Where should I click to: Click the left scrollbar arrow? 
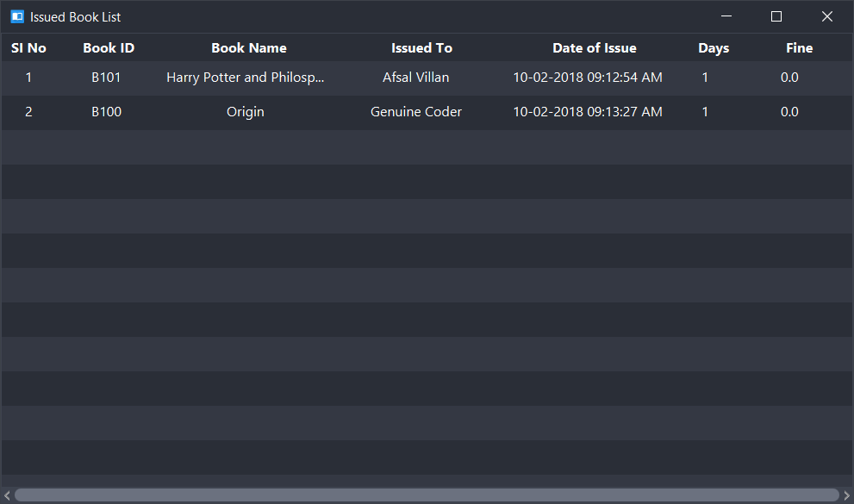(x=7, y=495)
